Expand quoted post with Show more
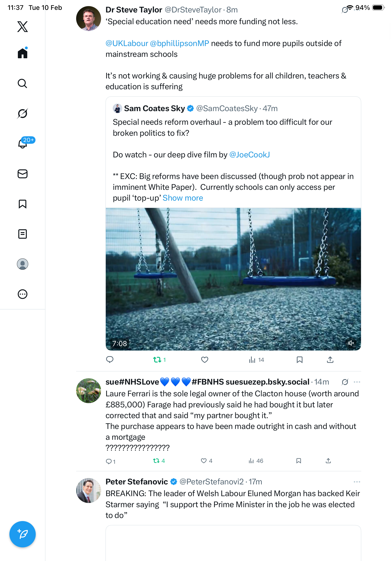 [183, 198]
